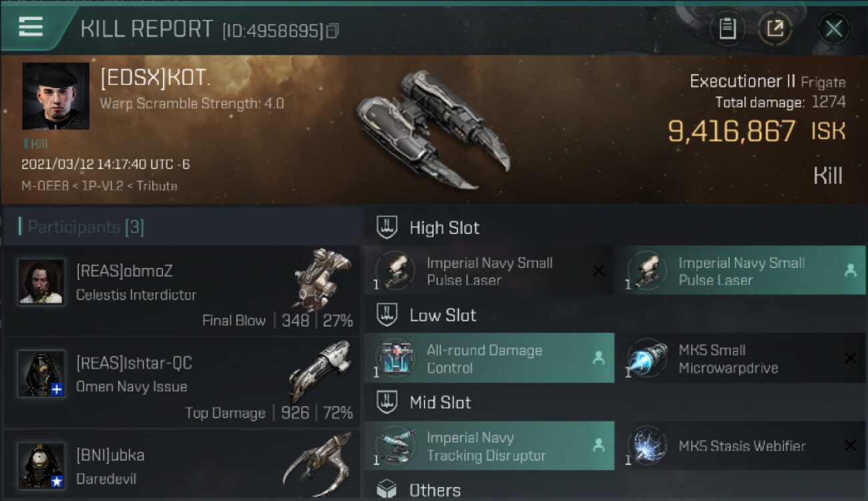Select the MK5 Stasis Webifier icon

click(647, 446)
